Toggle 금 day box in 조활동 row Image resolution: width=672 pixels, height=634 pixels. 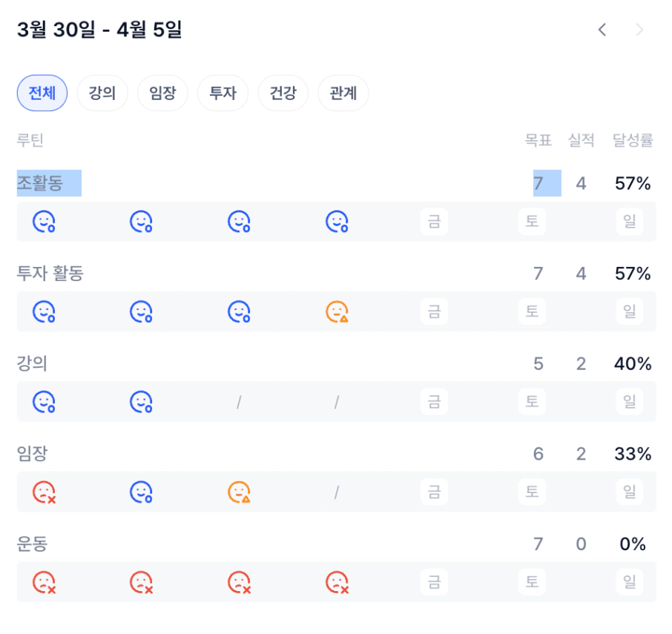[434, 222]
